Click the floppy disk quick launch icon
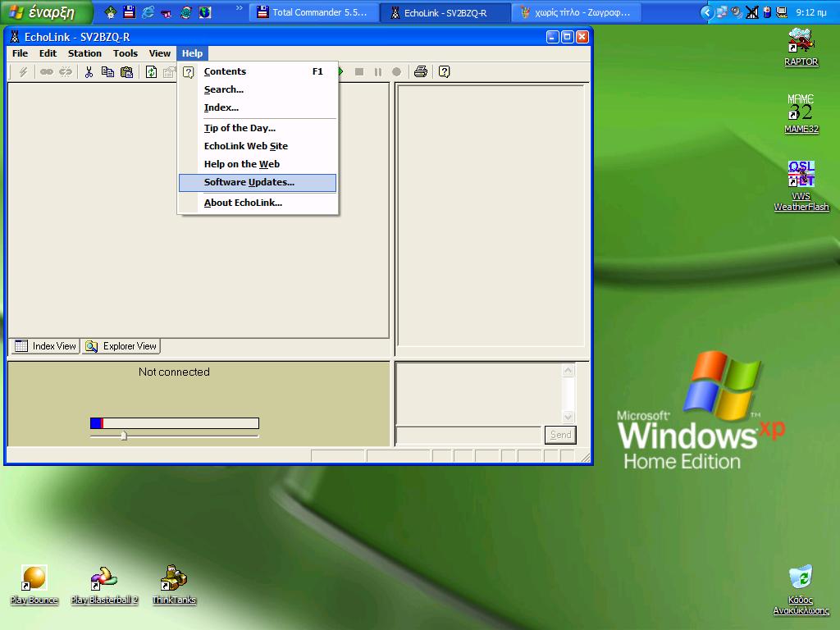This screenshot has width=840, height=630. [129, 11]
